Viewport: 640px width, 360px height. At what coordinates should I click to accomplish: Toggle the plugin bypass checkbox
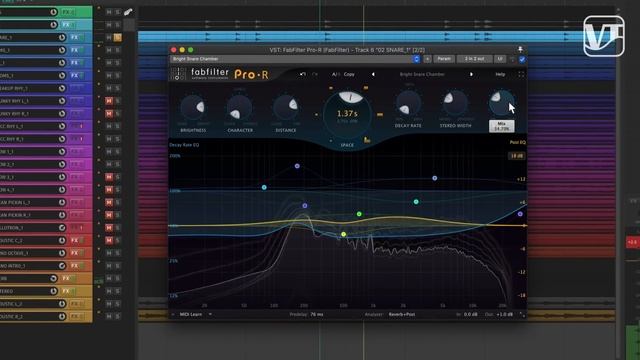(x=522, y=60)
